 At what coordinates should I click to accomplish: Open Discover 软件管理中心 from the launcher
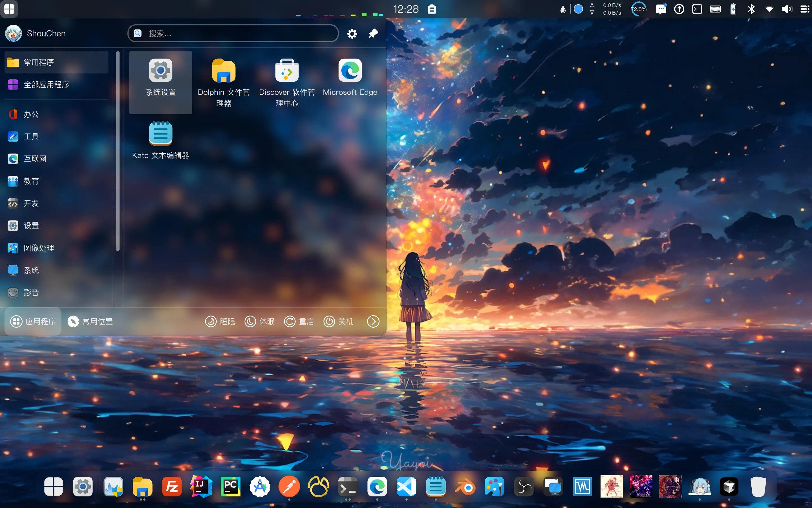tap(286, 82)
